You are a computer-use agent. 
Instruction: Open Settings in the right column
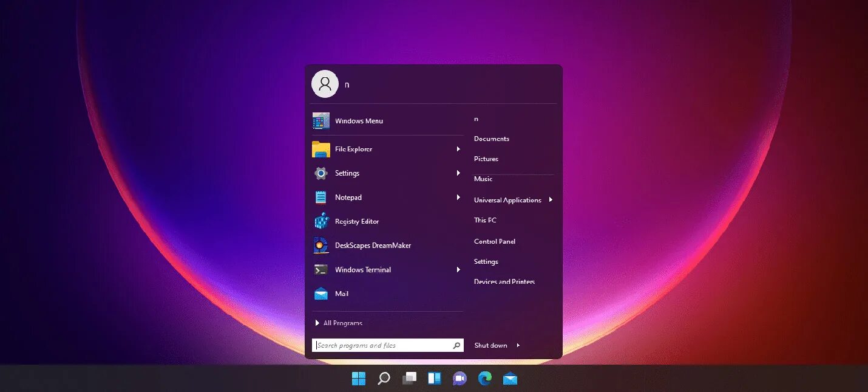(486, 261)
